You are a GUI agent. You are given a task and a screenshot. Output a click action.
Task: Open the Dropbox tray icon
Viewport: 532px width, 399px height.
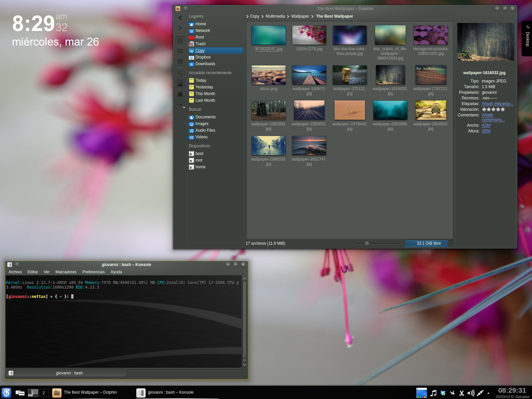click(443, 393)
